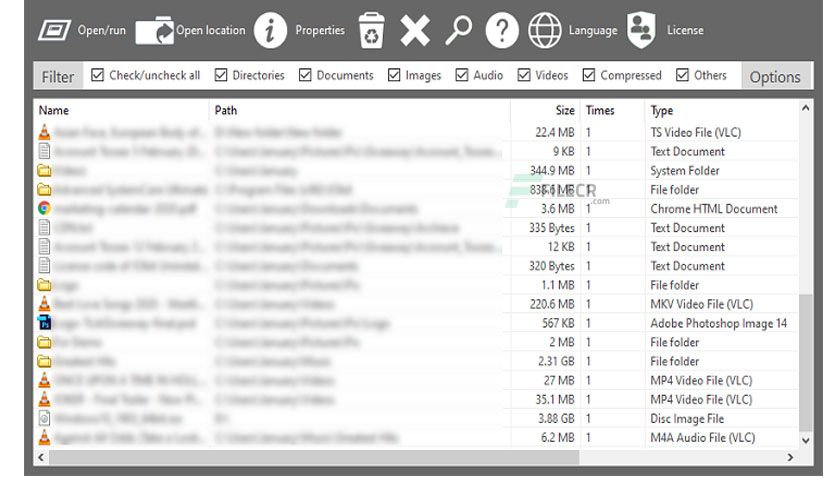The height and width of the screenshot is (484, 836).
Task: Select the Disc Image File row
Action: coord(416,418)
